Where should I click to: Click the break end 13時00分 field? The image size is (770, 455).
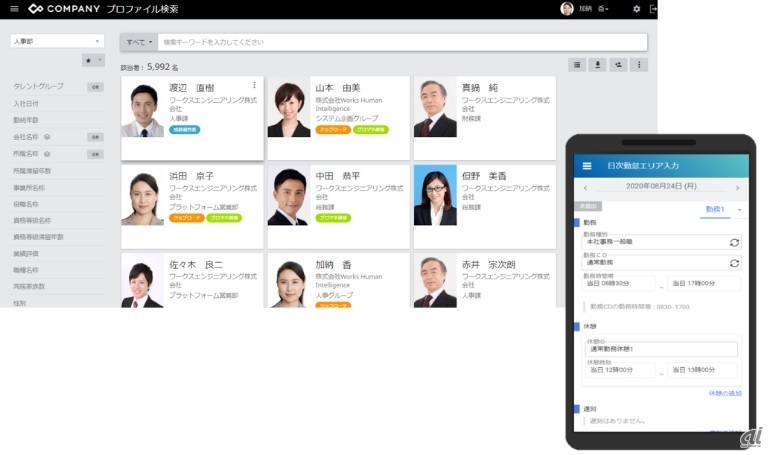pos(702,370)
